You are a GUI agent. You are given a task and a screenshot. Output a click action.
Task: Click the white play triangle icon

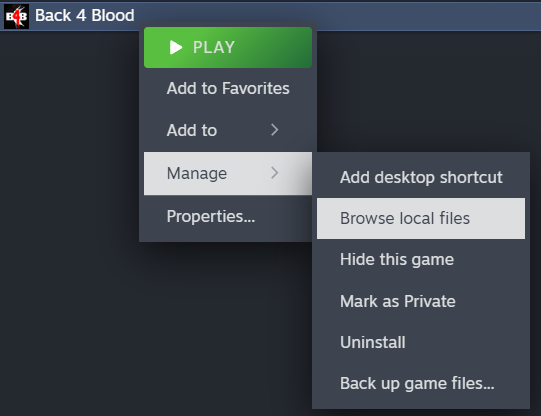pyautogui.click(x=176, y=47)
